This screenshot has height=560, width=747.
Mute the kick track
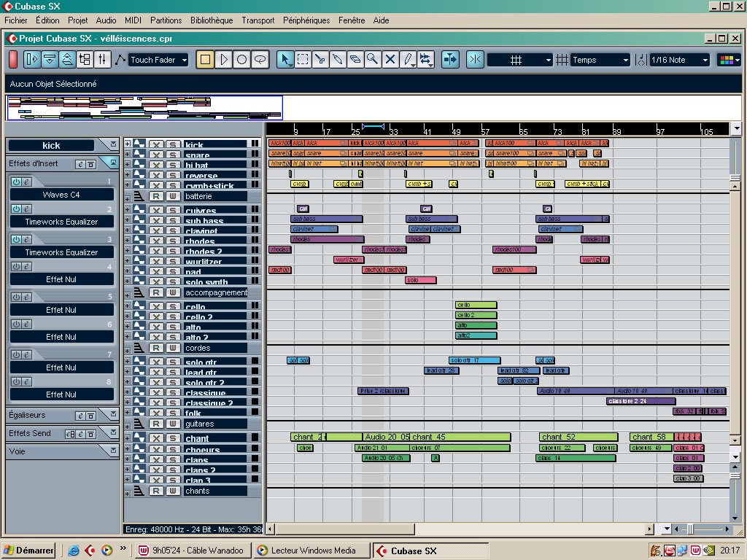pos(156,144)
